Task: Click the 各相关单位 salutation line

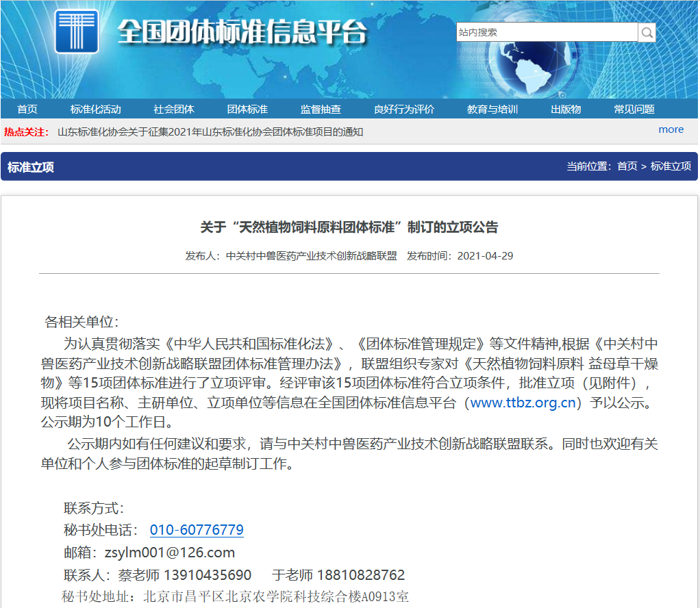Action: pos(82,322)
